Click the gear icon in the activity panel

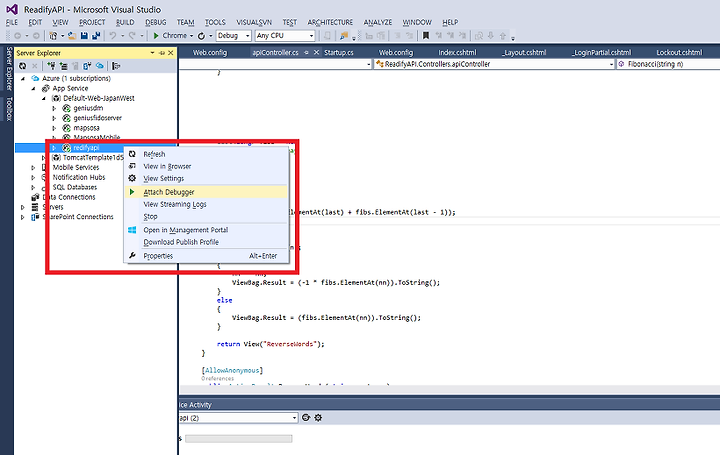tap(318, 418)
